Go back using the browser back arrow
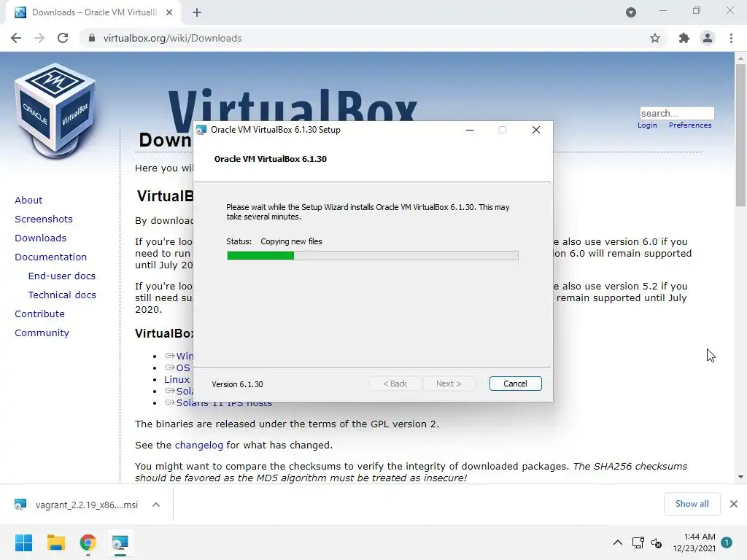Image resolution: width=747 pixels, height=560 pixels. pyautogui.click(x=16, y=38)
